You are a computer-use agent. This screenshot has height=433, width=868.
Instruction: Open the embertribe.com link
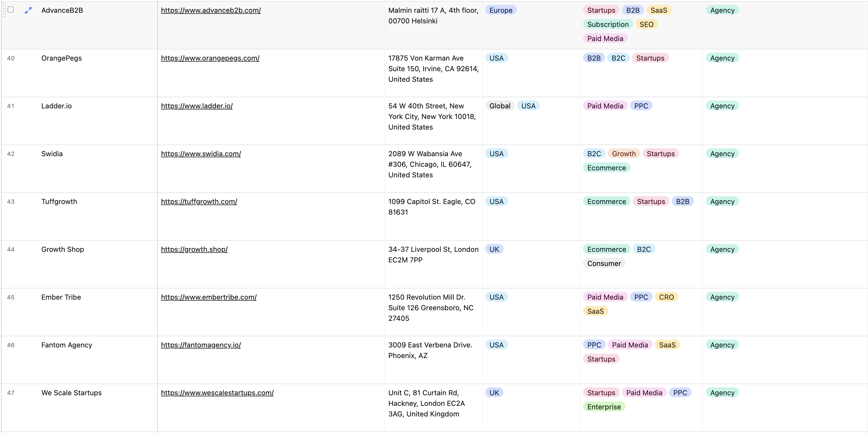coord(209,297)
